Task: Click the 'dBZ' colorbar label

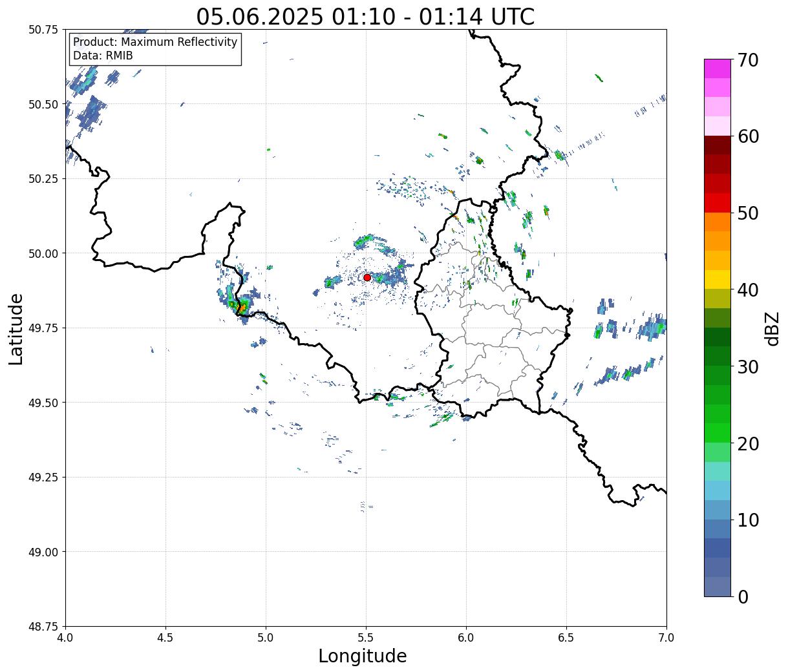Action: click(x=772, y=328)
